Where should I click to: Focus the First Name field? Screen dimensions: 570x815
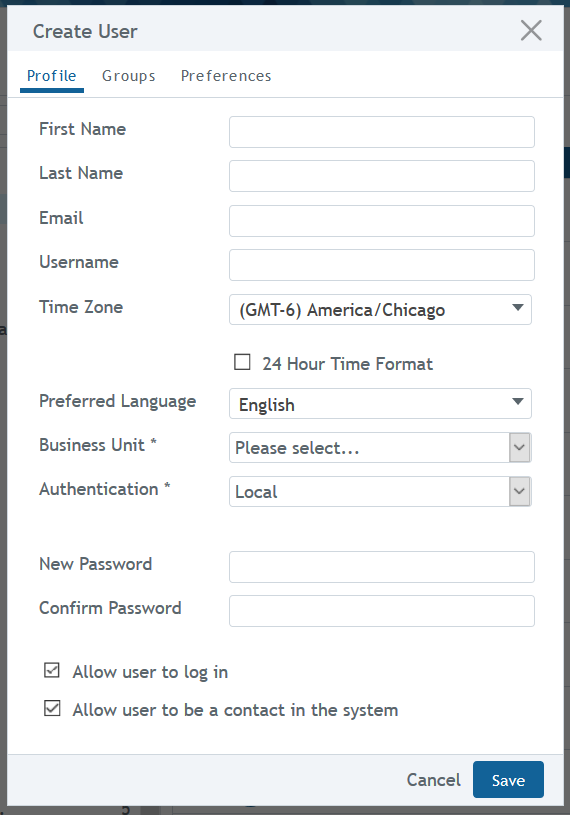pyautogui.click(x=381, y=132)
